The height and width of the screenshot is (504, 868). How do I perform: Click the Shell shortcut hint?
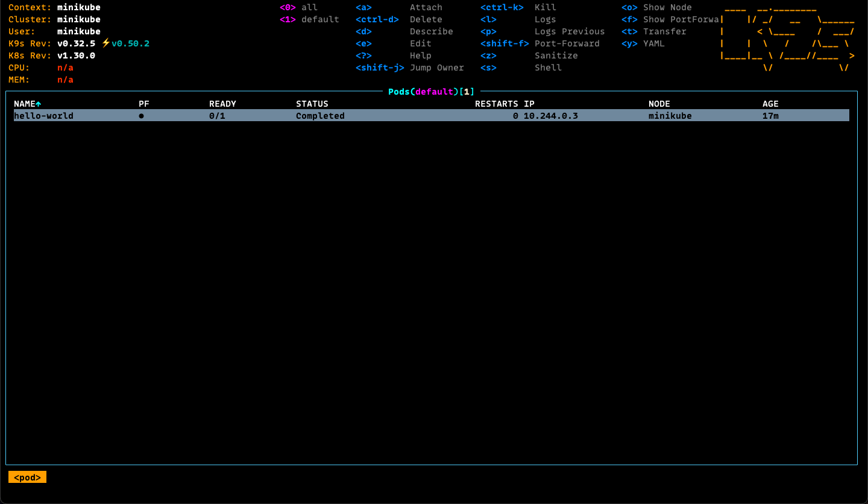(x=548, y=68)
